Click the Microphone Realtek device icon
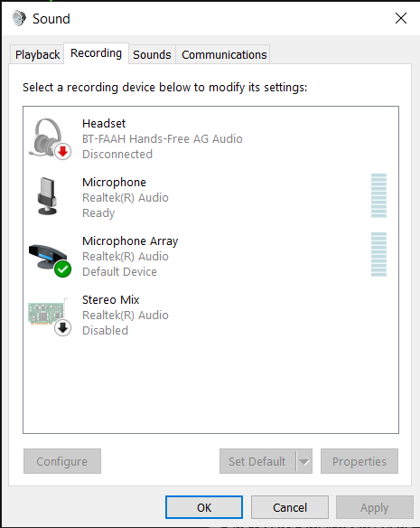Screen dimensions: 420x528 tap(47, 196)
